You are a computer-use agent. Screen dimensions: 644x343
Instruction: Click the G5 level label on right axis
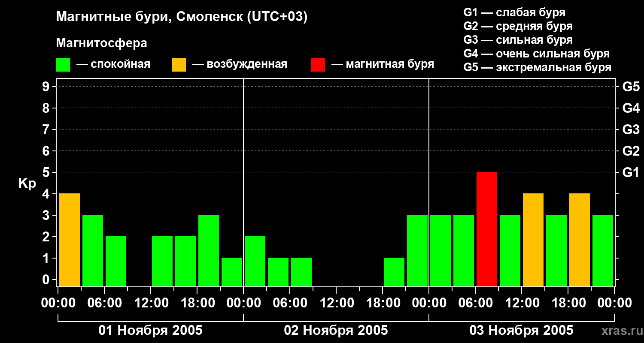[x=631, y=87]
